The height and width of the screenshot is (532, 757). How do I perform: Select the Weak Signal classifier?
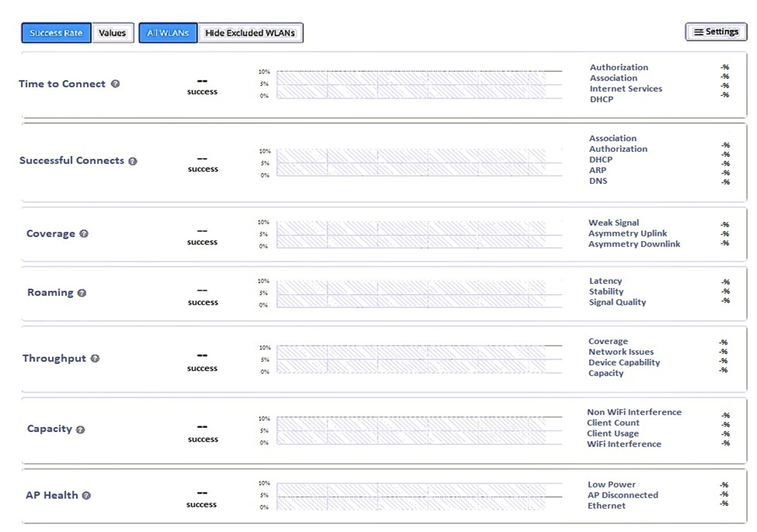pos(613,222)
